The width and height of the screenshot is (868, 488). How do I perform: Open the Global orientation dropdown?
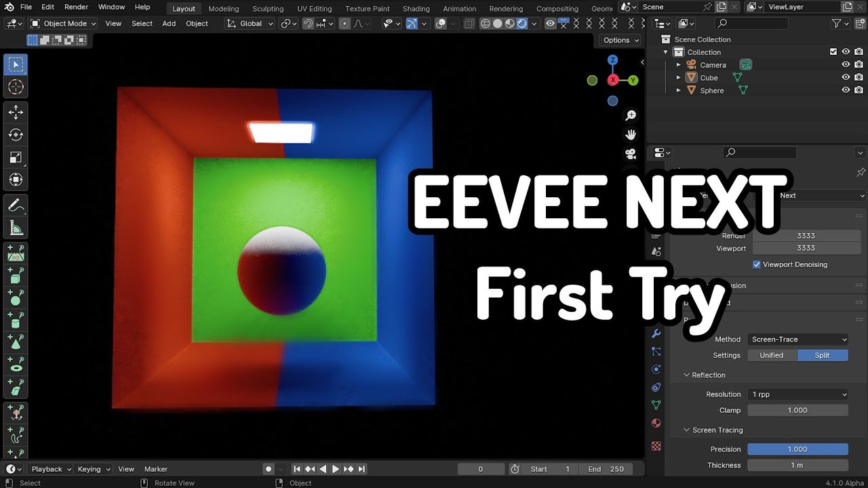pyautogui.click(x=250, y=24)
